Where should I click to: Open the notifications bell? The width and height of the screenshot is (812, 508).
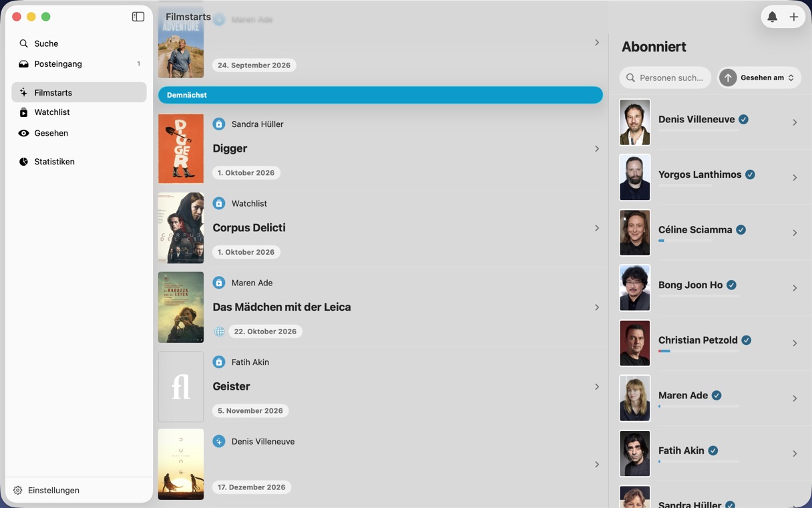[772, 17]
